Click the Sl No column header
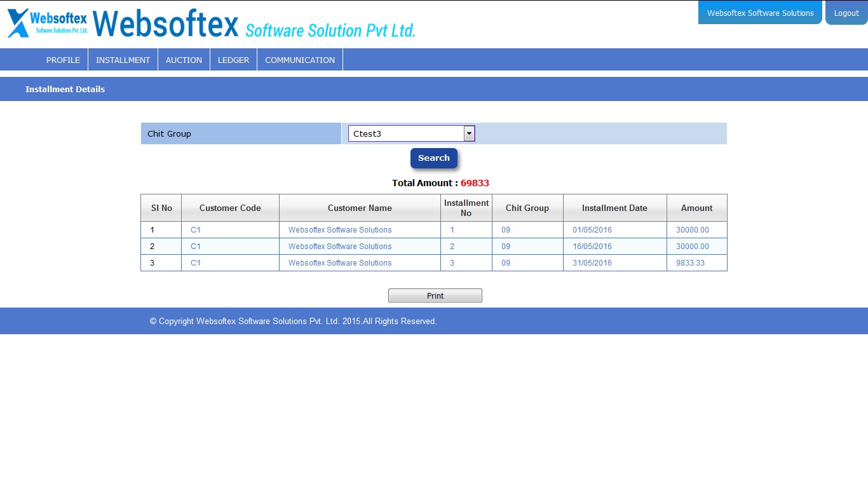The height and width of the screenshot is (488, 868). coord(161,208)
